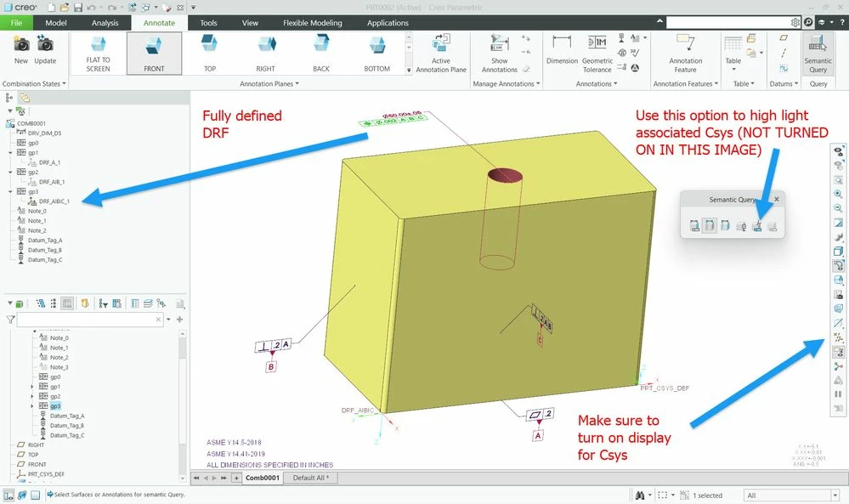Open the Applications tab
849x504 pixels.
388,23
